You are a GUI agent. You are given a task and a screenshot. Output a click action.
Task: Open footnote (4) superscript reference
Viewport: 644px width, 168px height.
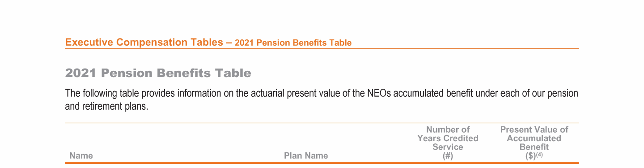pyautogui.click(x=539, y=155)
